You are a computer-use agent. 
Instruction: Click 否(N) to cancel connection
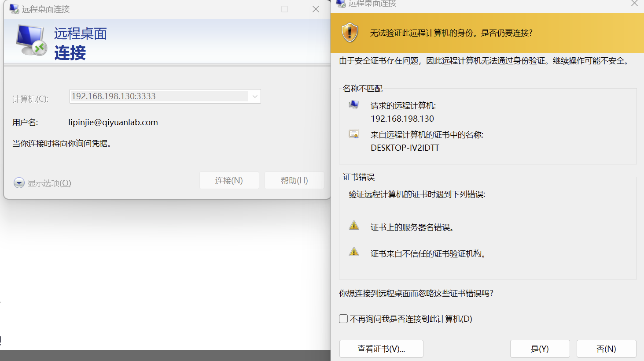[606, 349]
